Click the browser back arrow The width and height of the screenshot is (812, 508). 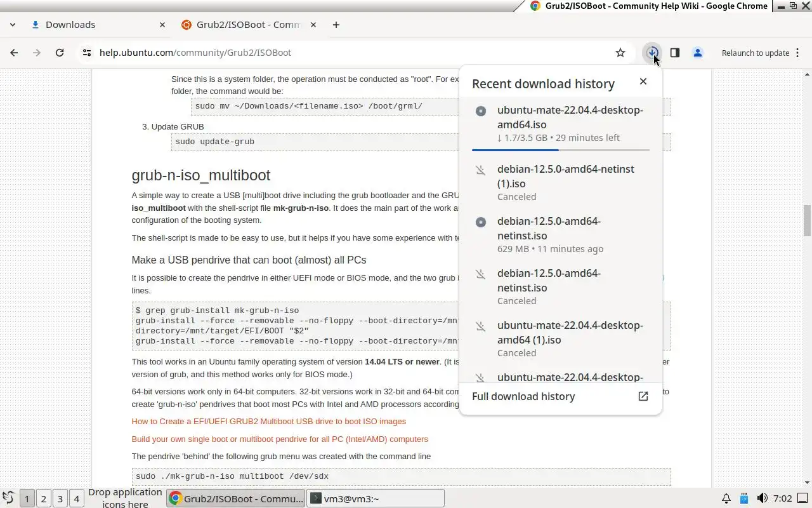(x=14, y=53)
